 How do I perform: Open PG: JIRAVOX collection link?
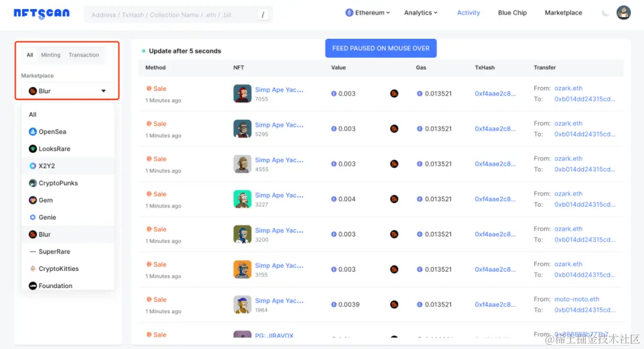(274, 335)
